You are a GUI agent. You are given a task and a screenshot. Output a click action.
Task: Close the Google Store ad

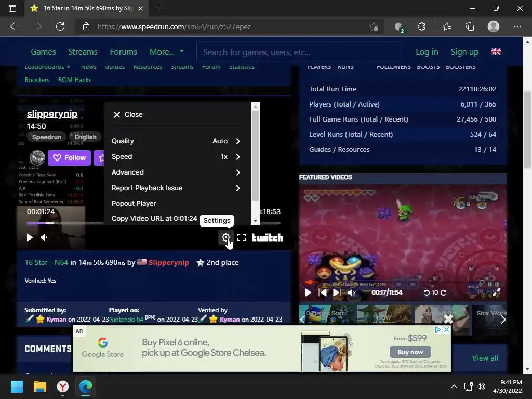pyautogui.click(x=447, y=329)
